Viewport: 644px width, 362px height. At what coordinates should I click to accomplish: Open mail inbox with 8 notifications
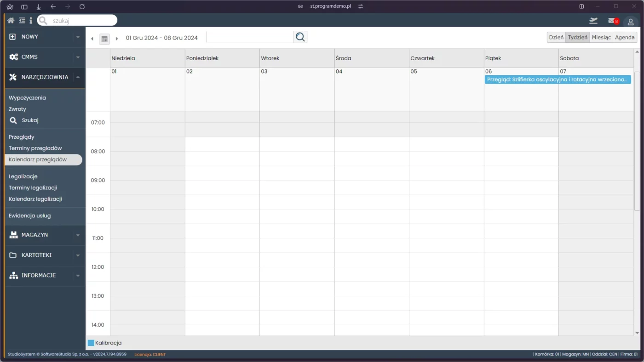(x=612, y=21)
